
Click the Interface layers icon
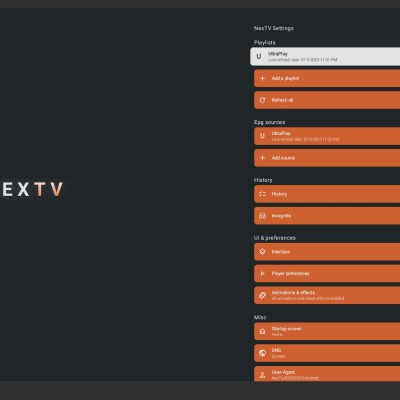[x=262, y=252]
